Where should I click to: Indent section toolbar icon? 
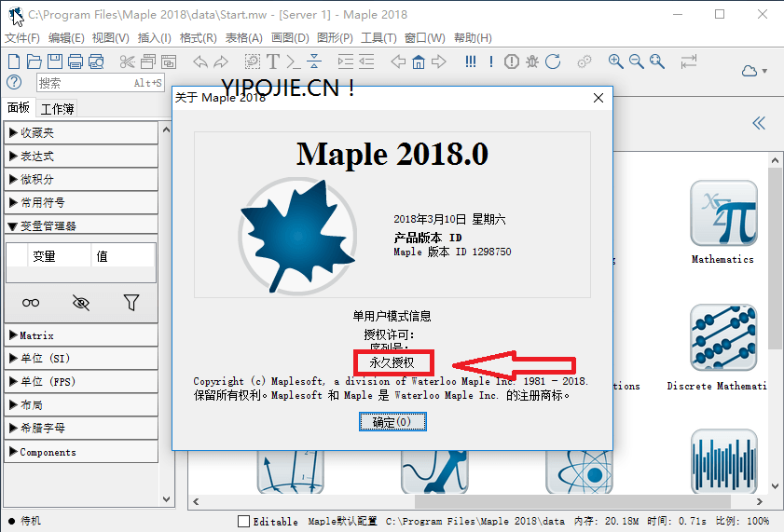pyautogui.click(x=345, y=61)
